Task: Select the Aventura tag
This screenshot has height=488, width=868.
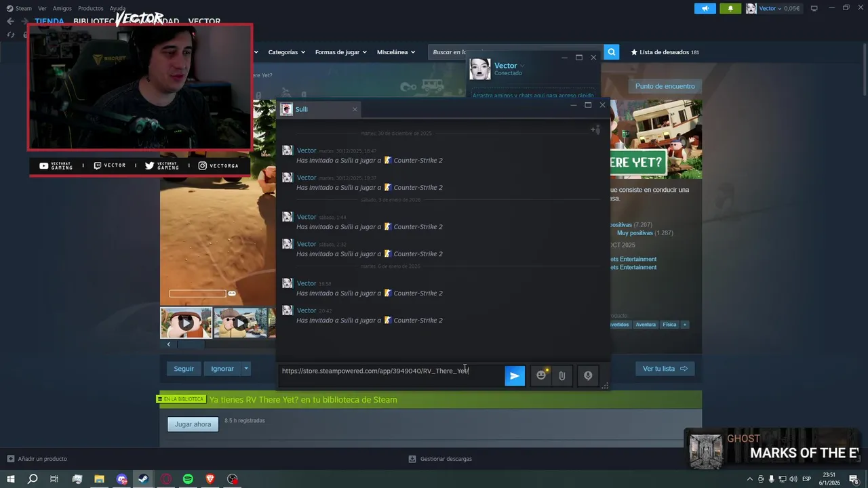Action: pos(646,325)
